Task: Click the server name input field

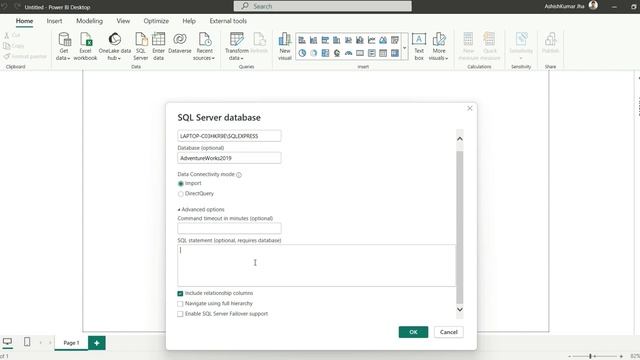Action: tap(229, 136)
